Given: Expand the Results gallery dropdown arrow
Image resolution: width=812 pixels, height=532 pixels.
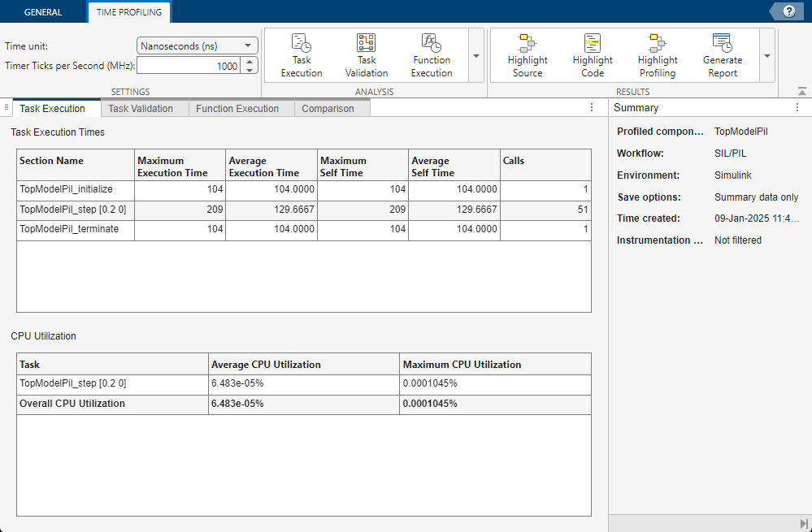Looking at the screenshot, I should pos(767,56).
